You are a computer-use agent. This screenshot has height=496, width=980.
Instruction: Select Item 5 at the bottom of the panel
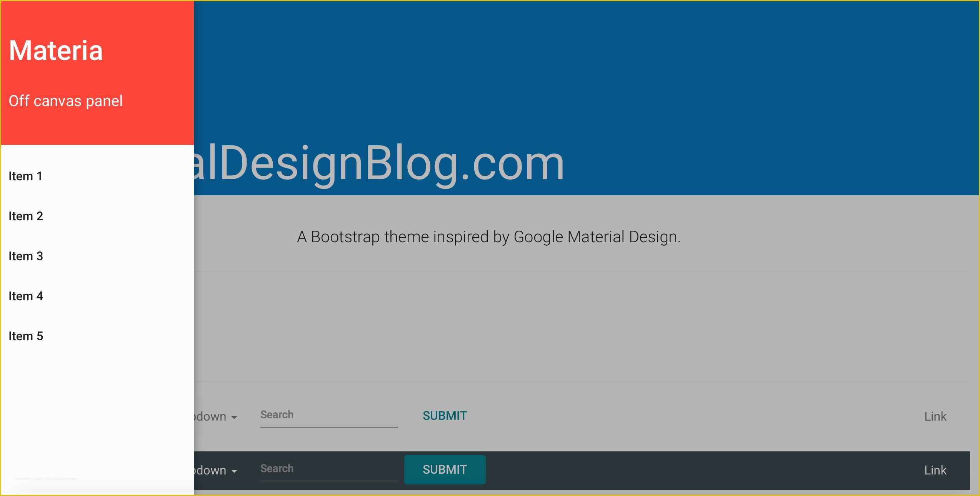25,336
